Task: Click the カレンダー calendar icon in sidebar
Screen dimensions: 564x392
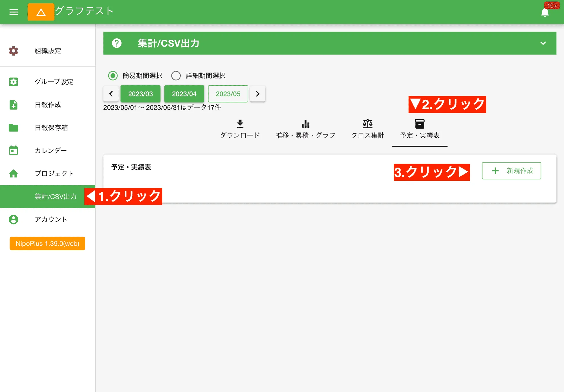Action: (x=13, y=151)
